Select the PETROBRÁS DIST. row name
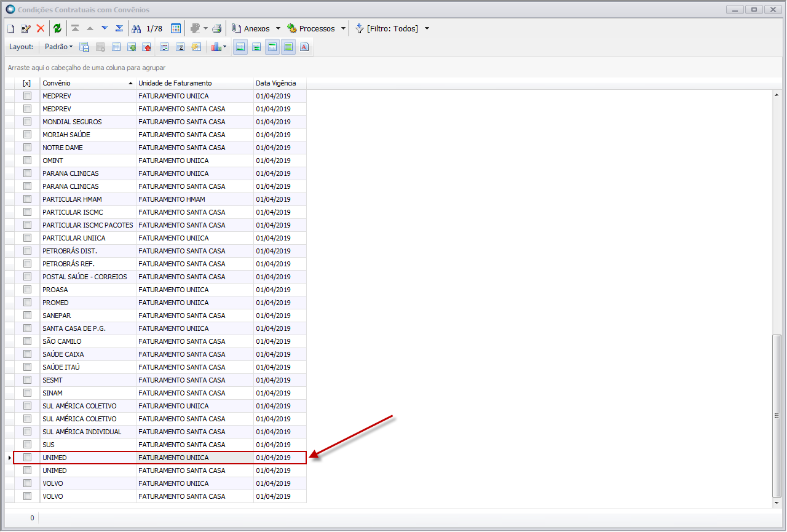This screenshot has width=787, height=532. pyautogui.click(x=69, y=251)
